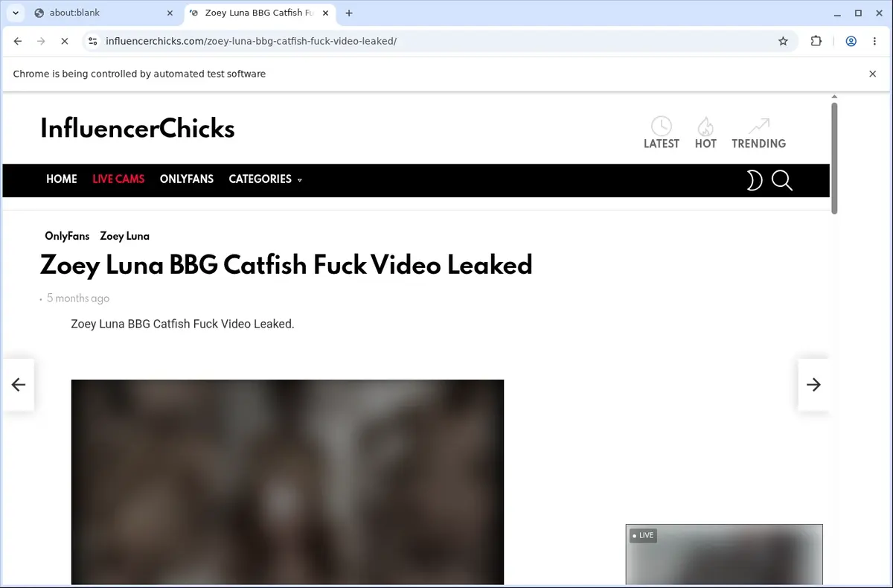Click the InfluencerChicks site logo
Viewport: 893px width, 588px height.
coord(138,129)
